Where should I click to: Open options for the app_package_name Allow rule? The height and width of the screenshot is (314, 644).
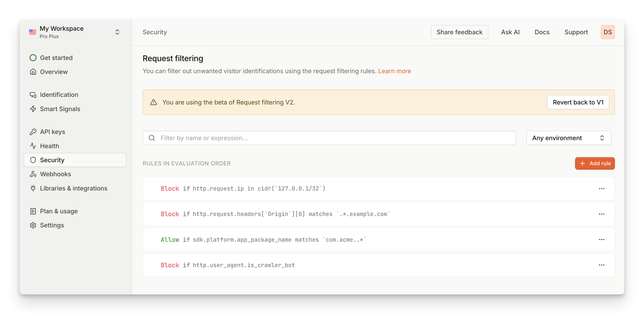[601, 240]
